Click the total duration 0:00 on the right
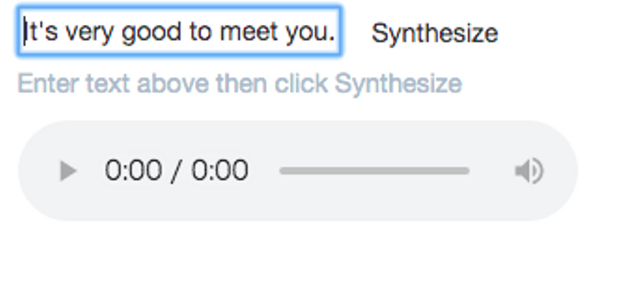 click(x=220, y=171)
